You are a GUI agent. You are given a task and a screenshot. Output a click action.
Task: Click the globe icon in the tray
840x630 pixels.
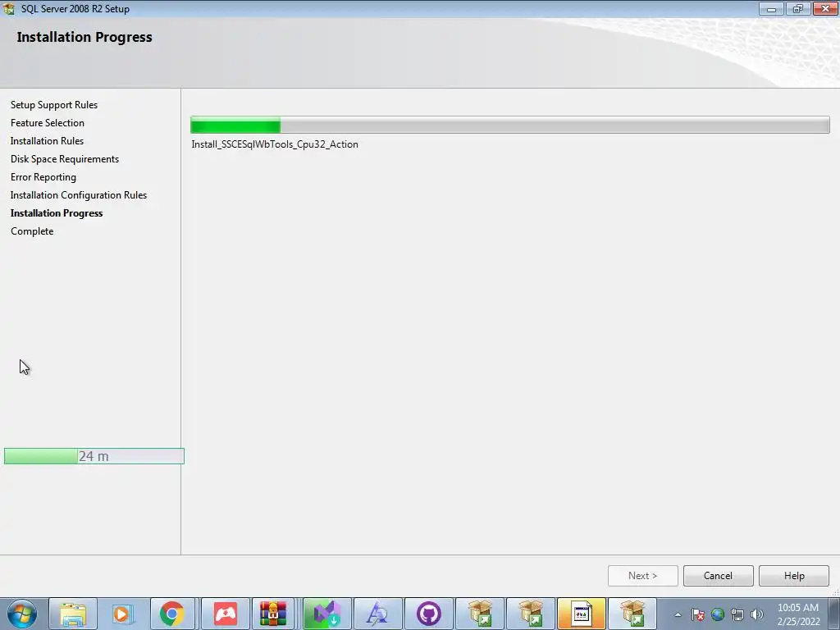click(717, 614)
